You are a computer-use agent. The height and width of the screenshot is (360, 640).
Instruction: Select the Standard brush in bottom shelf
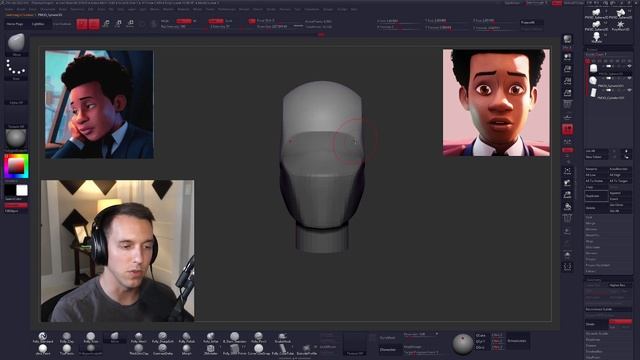(42, 338)
